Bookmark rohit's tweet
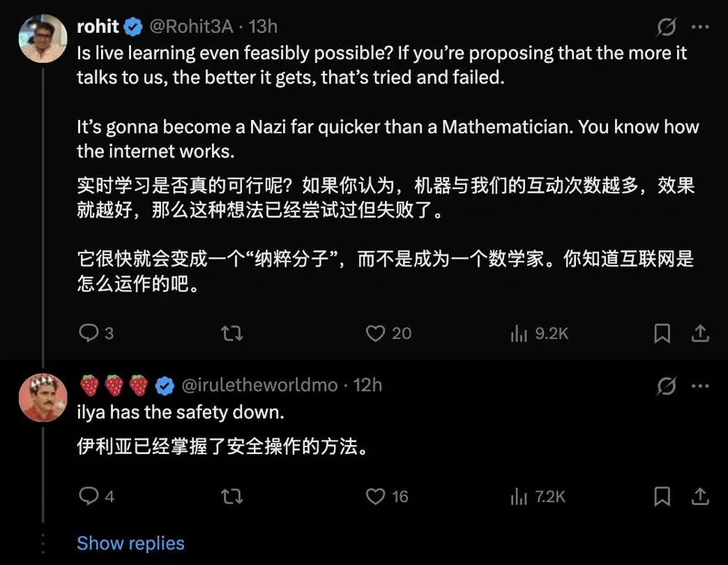This screenshot has height=565, width=728. click(x=662, y=333)
